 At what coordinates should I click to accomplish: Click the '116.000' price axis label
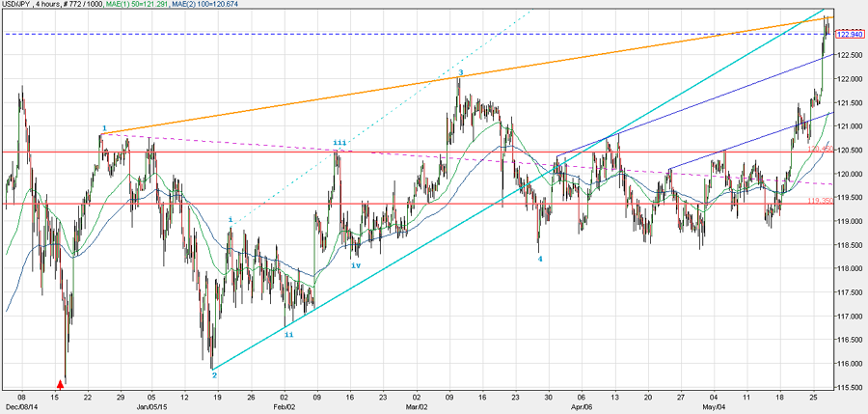click(850, 364)
